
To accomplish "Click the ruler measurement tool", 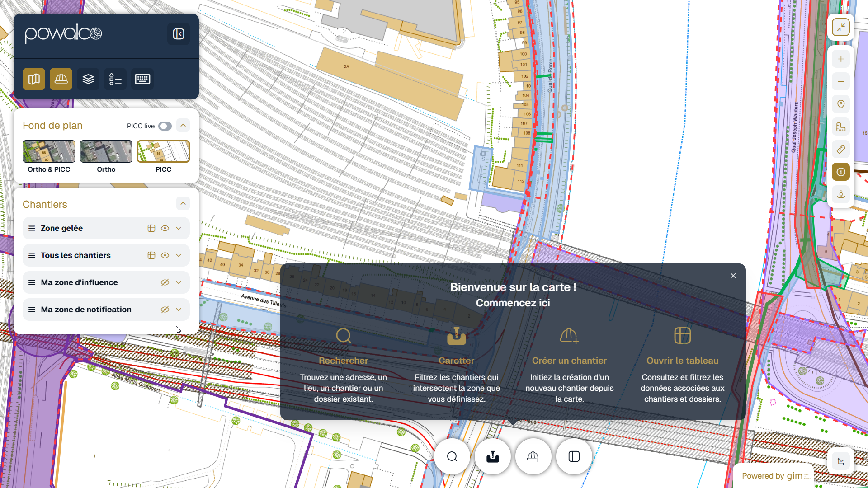I will pos(841,149).
